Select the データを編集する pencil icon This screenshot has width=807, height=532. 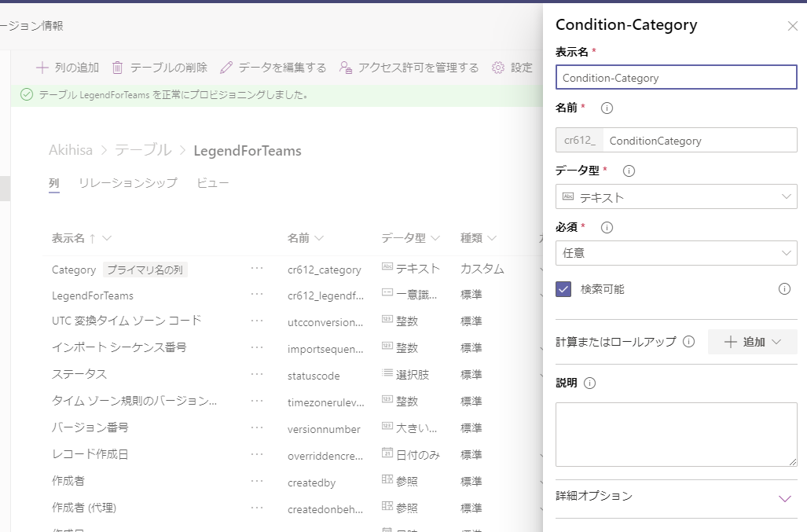pos(227,67)
